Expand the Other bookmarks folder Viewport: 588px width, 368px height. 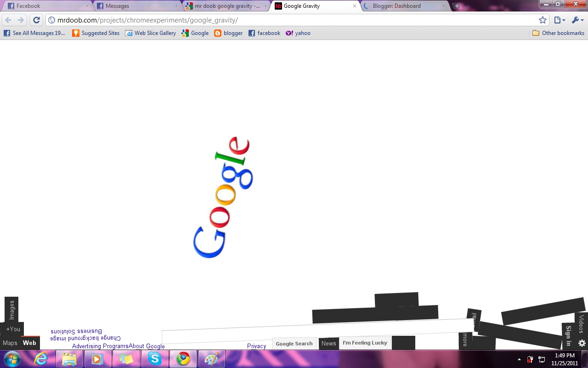558,33
